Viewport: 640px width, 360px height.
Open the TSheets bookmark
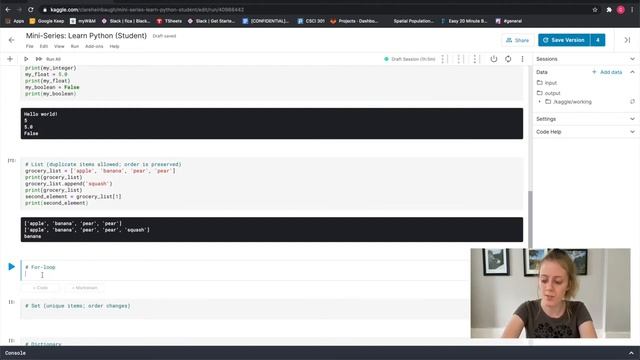(169, 21)
